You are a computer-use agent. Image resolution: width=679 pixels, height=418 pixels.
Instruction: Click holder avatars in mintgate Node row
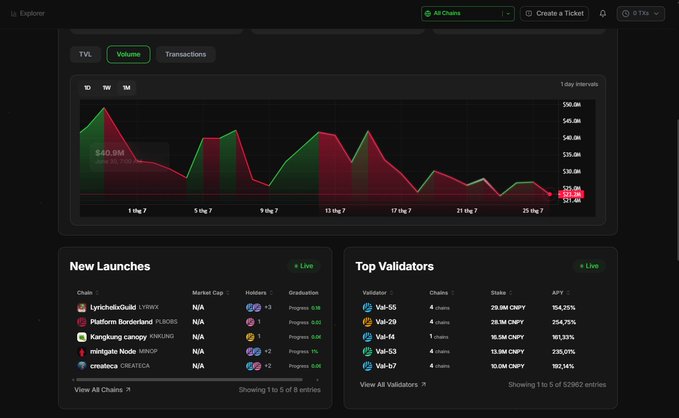click(x=253, y=351)
